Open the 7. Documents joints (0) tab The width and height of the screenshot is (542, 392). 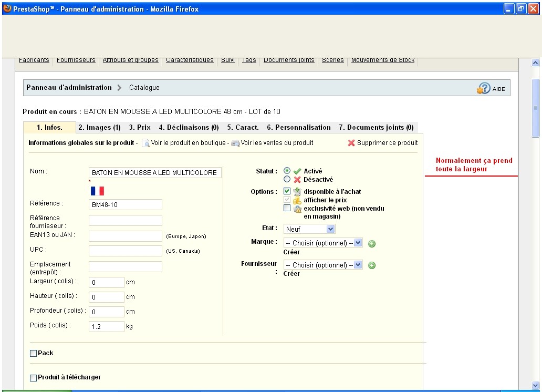click(x=376, y=127)
